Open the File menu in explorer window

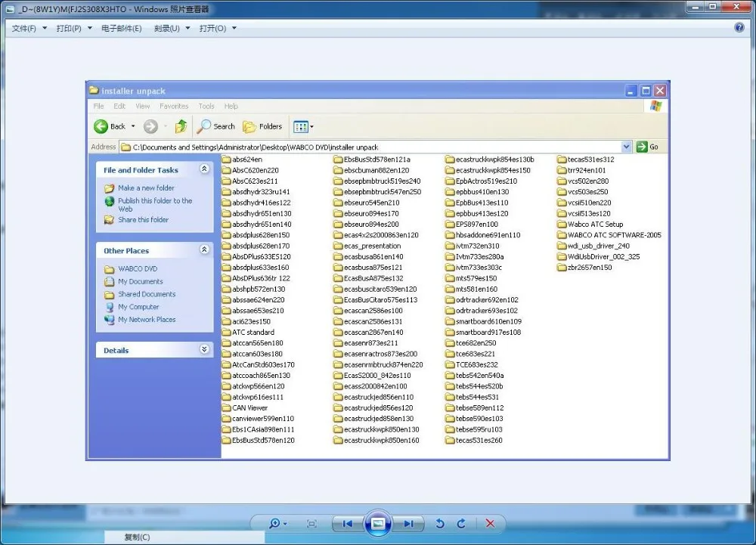[x=98, y=106]
